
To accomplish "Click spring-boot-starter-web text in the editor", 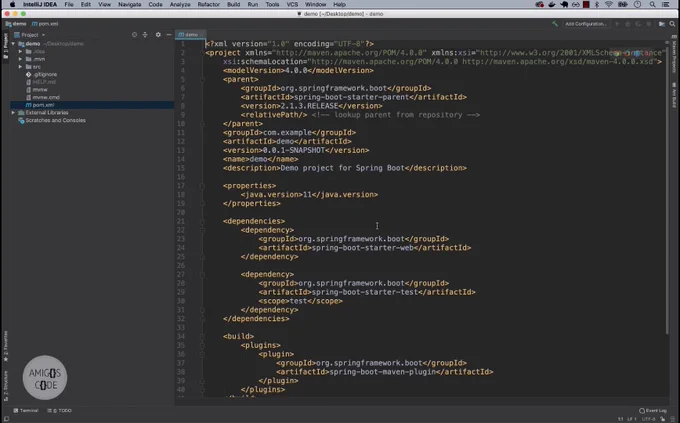I will click(363, 248).
